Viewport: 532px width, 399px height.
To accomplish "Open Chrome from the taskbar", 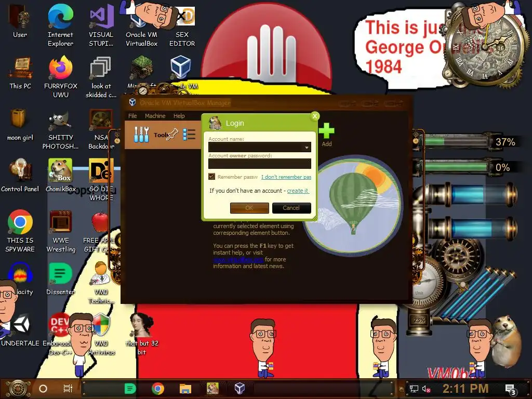I will tap(158, 389).
